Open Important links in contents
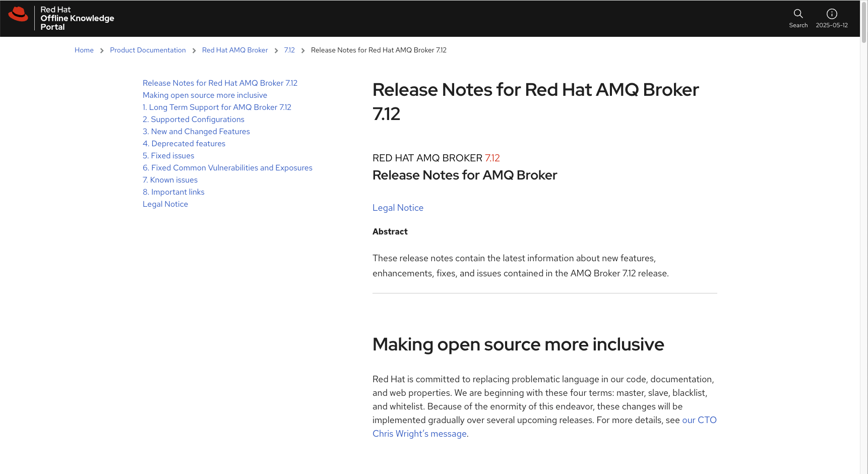Image resolution: width=868 pixels, height=474 pixels. (x=173, y=192)
